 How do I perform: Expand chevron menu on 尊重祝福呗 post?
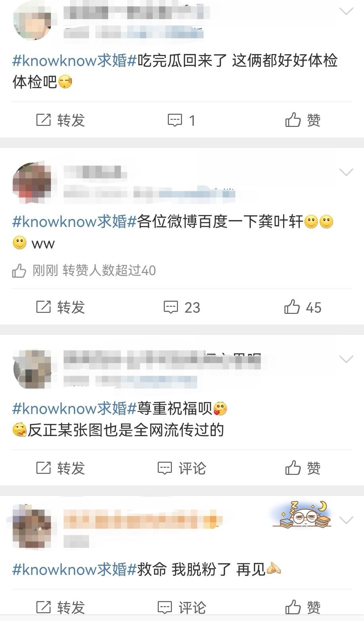(346, 359)
